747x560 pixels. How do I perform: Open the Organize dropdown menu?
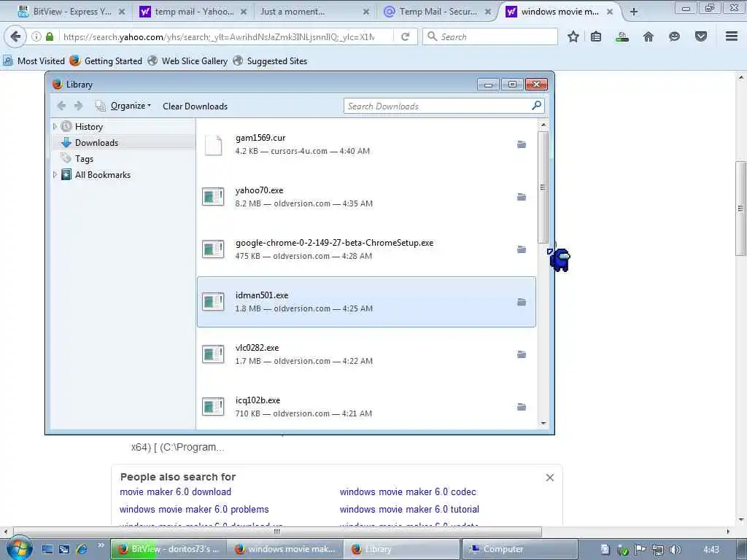(130, 106)
